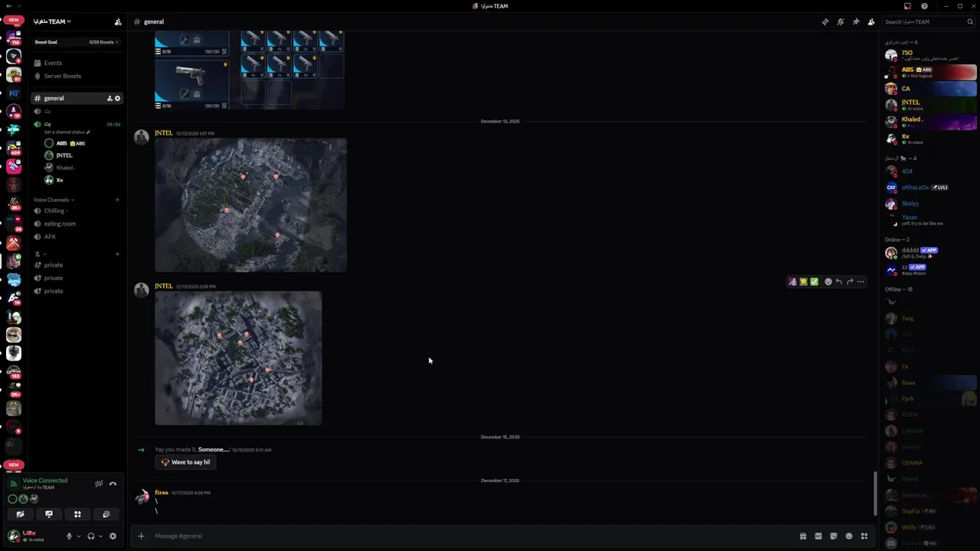This screenshot has width=980, height=551.
Task: React with green checkmark quick emoji
Action: pos(814,282)
